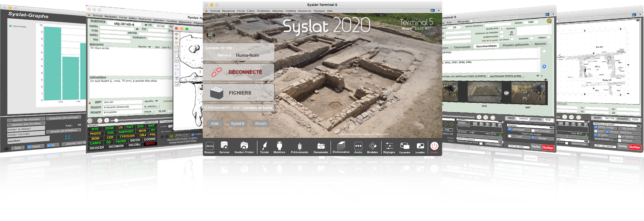Viewport: 644px width, 221px height.
Task: Click the yellow magnifier icon beside Année
Action: (x=549, y=21)
